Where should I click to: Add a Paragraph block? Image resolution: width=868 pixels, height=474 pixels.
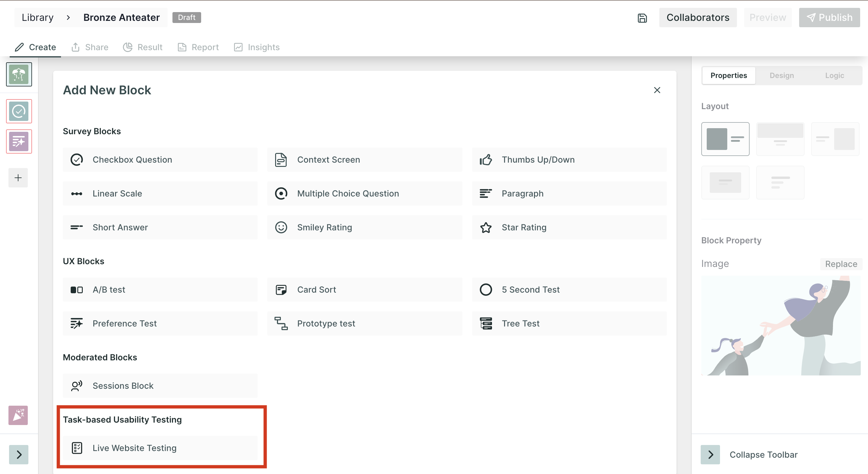(569, 194)
